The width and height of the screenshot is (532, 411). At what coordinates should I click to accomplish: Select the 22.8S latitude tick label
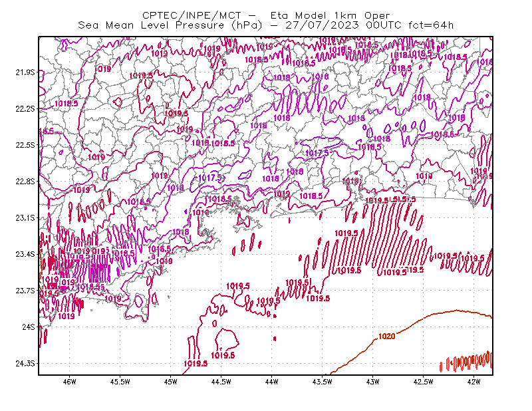pos(25,182)
